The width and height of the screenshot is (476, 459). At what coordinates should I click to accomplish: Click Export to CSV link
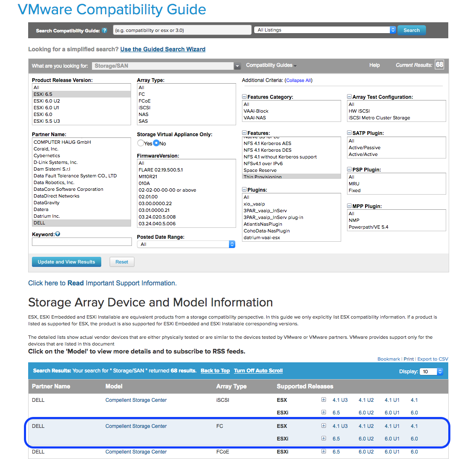(x=433, y=359)
